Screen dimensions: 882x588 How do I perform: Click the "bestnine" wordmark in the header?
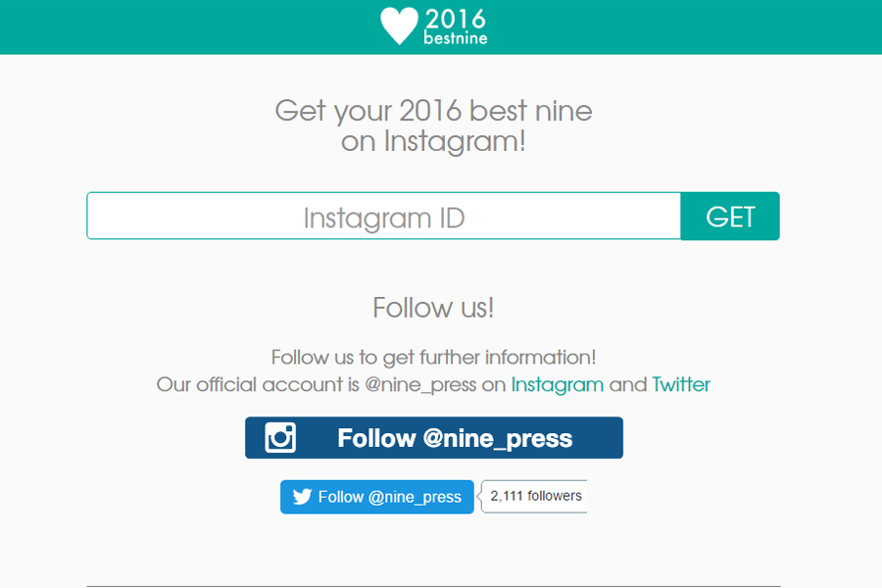[x=455, y=39]
